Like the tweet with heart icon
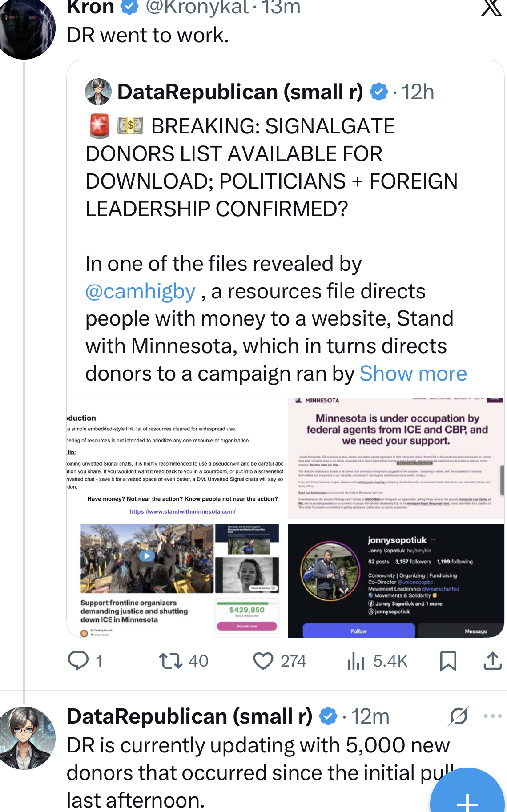The image size is (507, 812). [x=263, y=660]
